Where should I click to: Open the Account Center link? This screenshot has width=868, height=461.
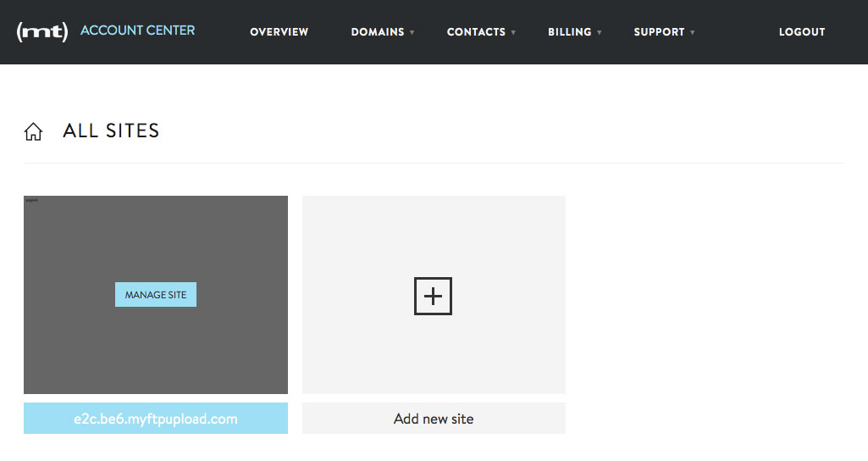(137, 31)
